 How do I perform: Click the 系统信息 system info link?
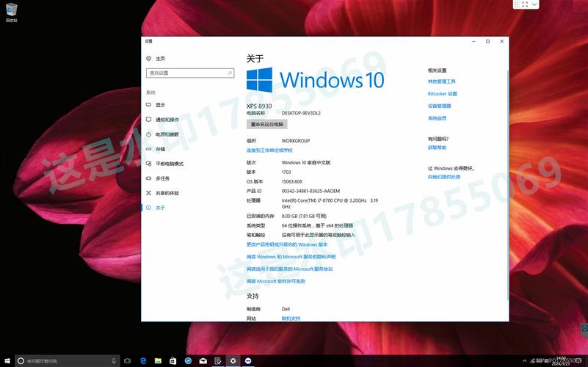(x=437, y=118)
